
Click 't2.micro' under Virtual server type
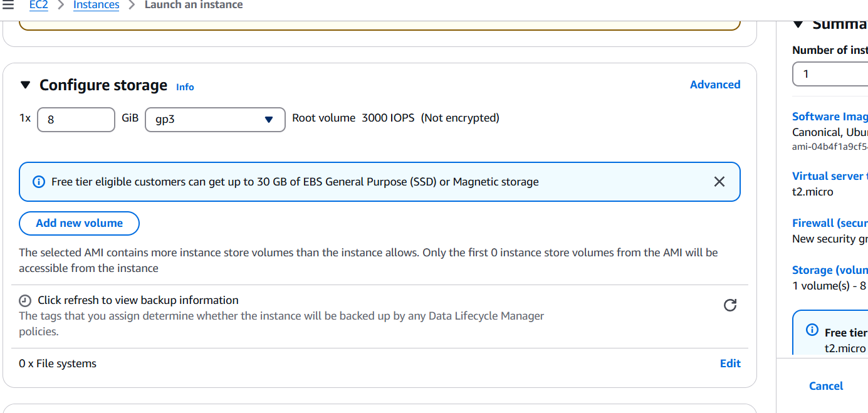point(813,192)
